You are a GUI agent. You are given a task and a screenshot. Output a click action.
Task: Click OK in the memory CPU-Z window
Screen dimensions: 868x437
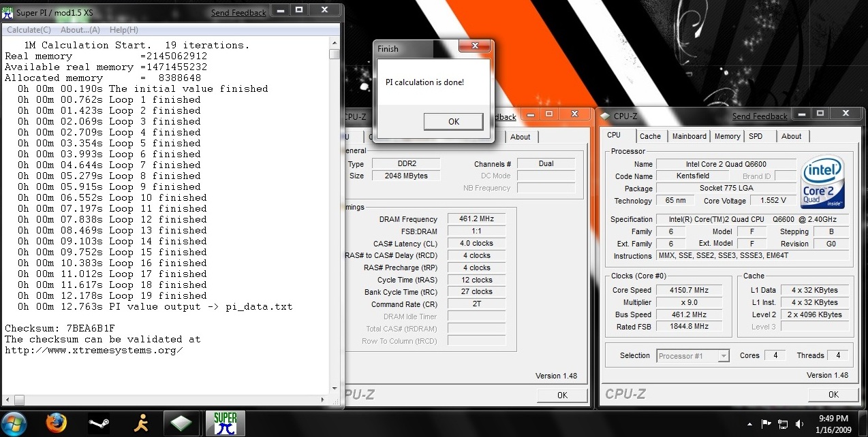tap(562, 395)
